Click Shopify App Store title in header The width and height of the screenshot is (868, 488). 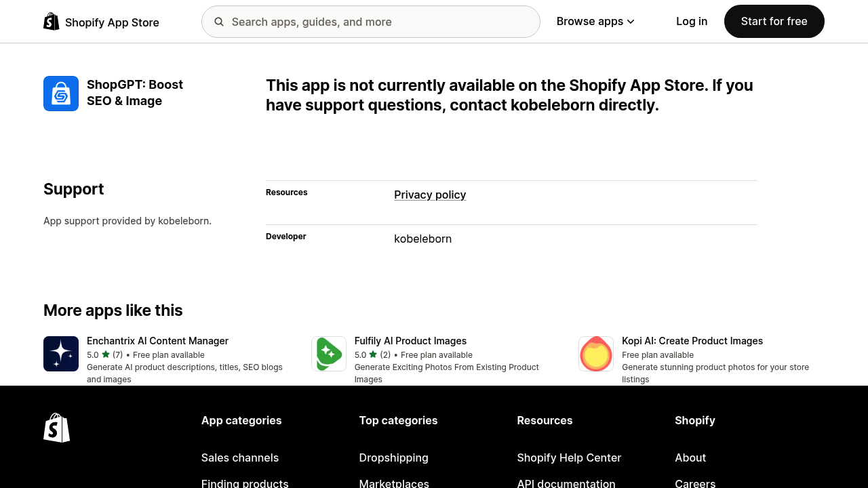click(x=112, y=22)
